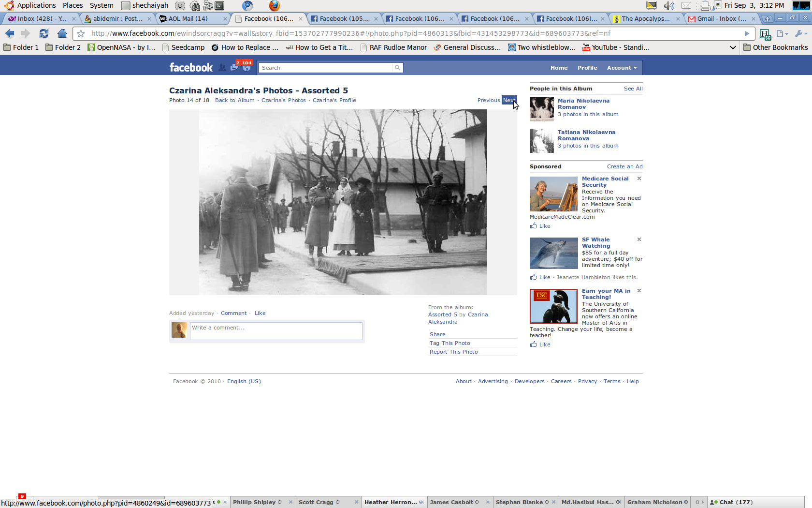The height and width of the screenshot is (508, 812).
Task: Click the browser reload icon
Action: click(x=43, y=33)
